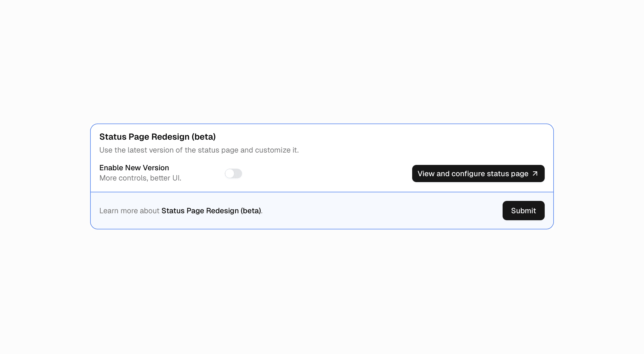Image resolution: width=644 pixels, height=354 pixels.
Task: Submit the status page redesign settings
Action: [x=523, y=211]
